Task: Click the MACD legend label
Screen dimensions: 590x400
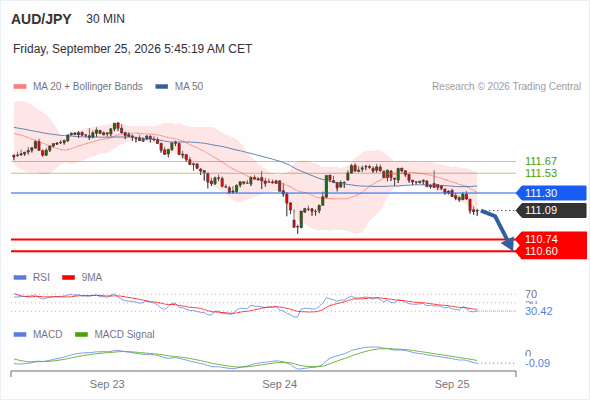Action: click(48, 335)
